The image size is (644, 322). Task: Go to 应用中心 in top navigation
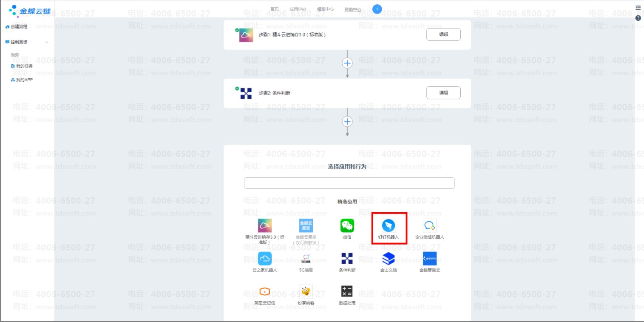tap(298, 9)
